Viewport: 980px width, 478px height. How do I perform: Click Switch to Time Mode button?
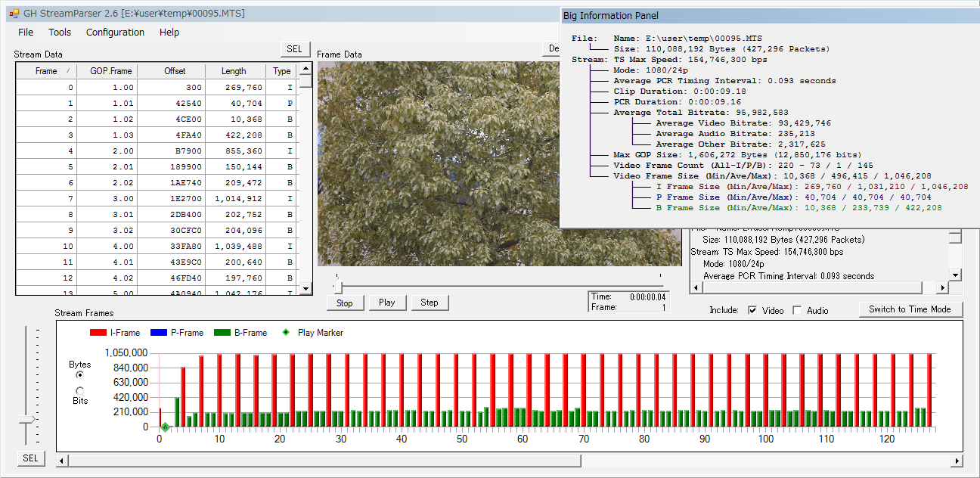click(910, 309)
